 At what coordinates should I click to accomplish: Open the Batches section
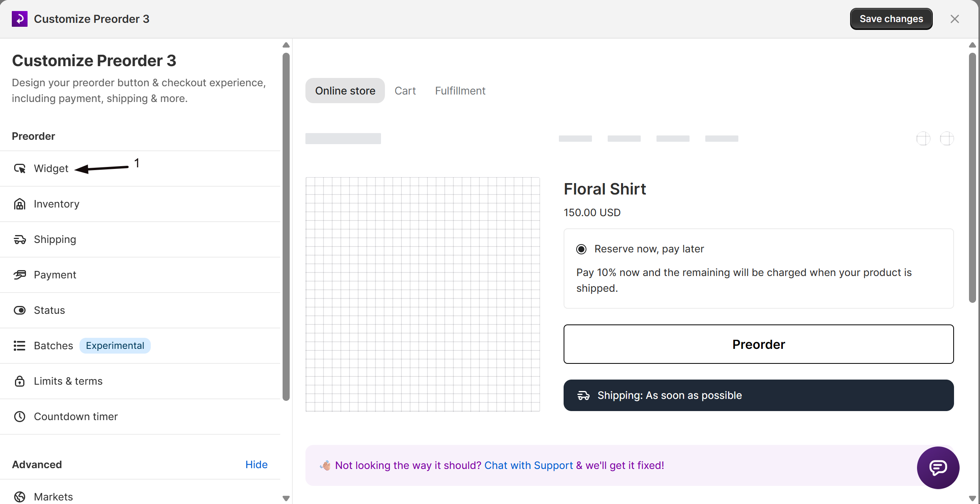pos(140,346)
